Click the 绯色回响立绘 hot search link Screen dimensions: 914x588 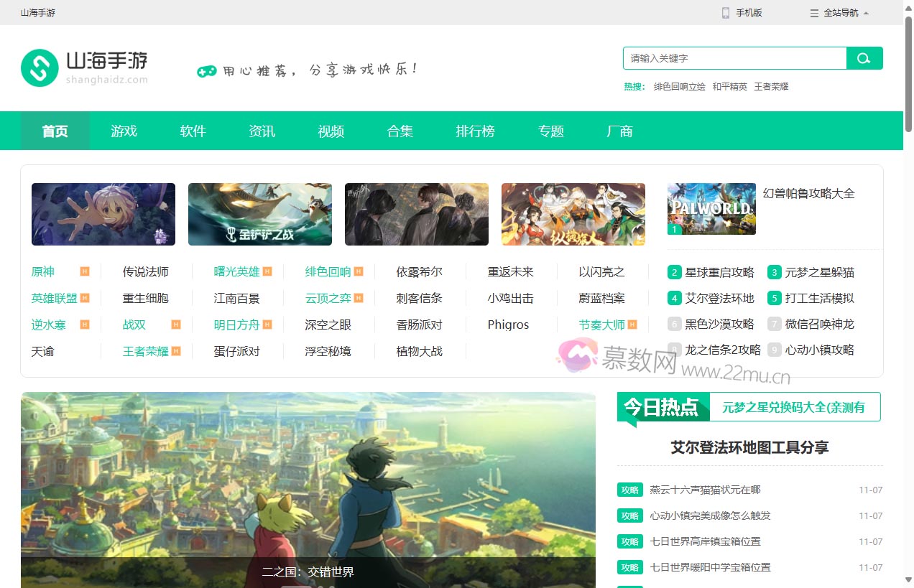679,86
